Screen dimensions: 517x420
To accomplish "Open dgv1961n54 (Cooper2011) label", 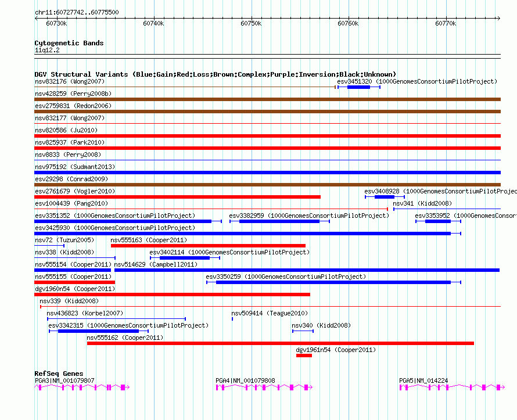I will [336, 350].
